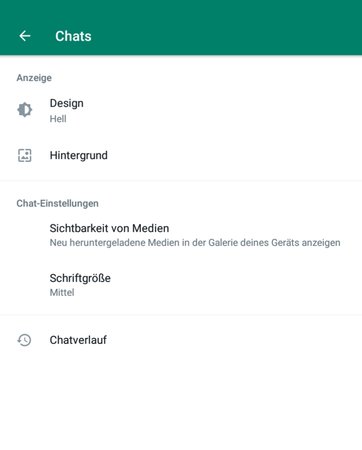
Task: Open the Chatverlauf entry
Action: coord(181,340)
